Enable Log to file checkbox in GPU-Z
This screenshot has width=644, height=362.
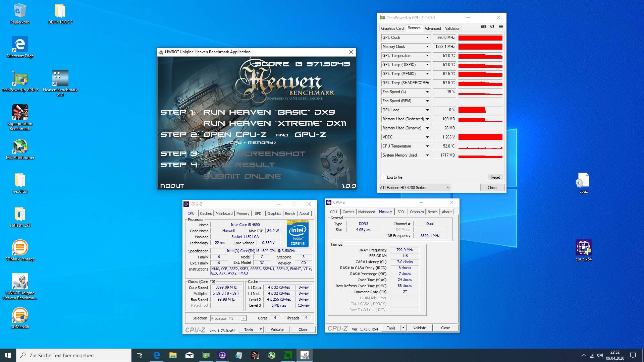pyautogui.click(x=384, y=177)
